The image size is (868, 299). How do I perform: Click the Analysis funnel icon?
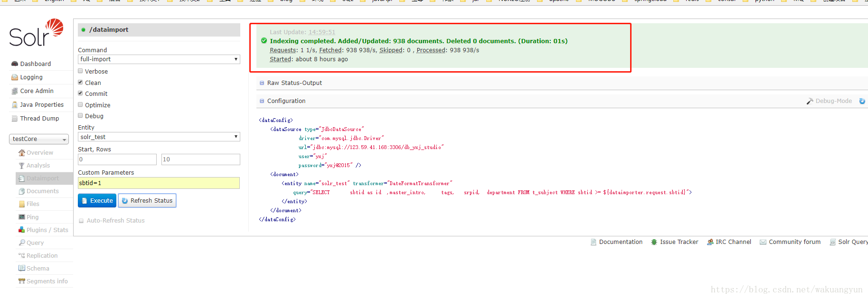[x=22, y=166]
